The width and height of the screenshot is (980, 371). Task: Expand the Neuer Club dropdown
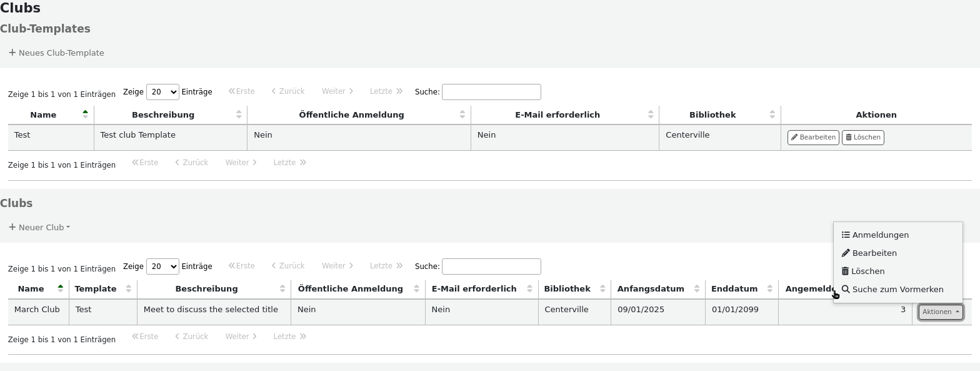click(x=39, y=227)
